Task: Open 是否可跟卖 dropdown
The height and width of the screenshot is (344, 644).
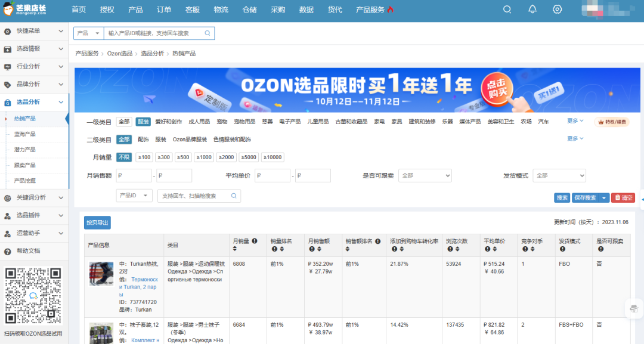Action: click(x=425, y=176)
